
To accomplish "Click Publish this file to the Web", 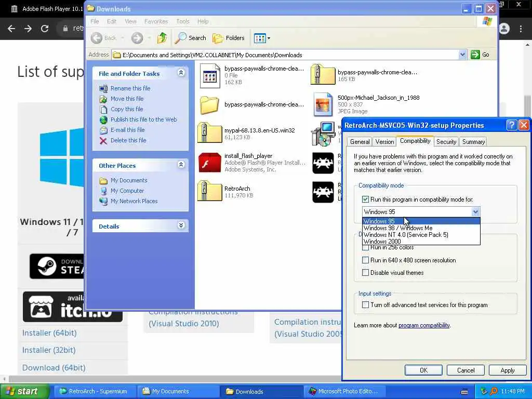I will click(143, 119).
